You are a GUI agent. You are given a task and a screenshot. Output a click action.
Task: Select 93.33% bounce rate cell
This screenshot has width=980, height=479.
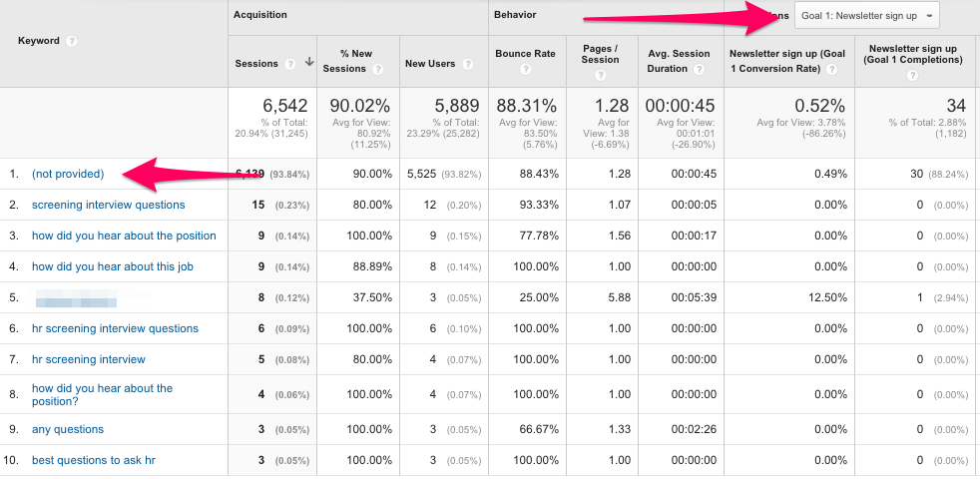539,206
